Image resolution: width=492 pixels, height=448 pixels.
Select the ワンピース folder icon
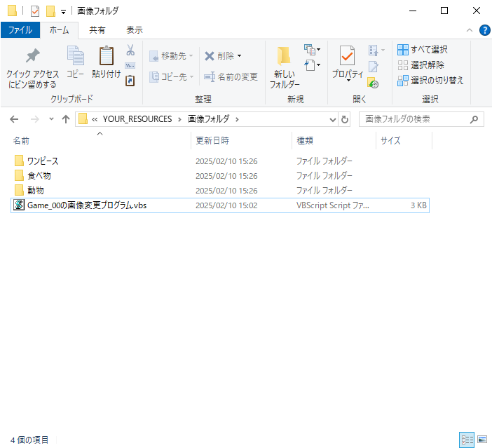click(x=19, y=161)
